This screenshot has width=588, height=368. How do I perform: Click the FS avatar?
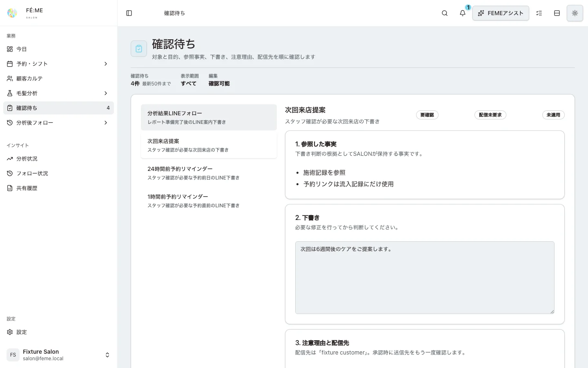13,355
